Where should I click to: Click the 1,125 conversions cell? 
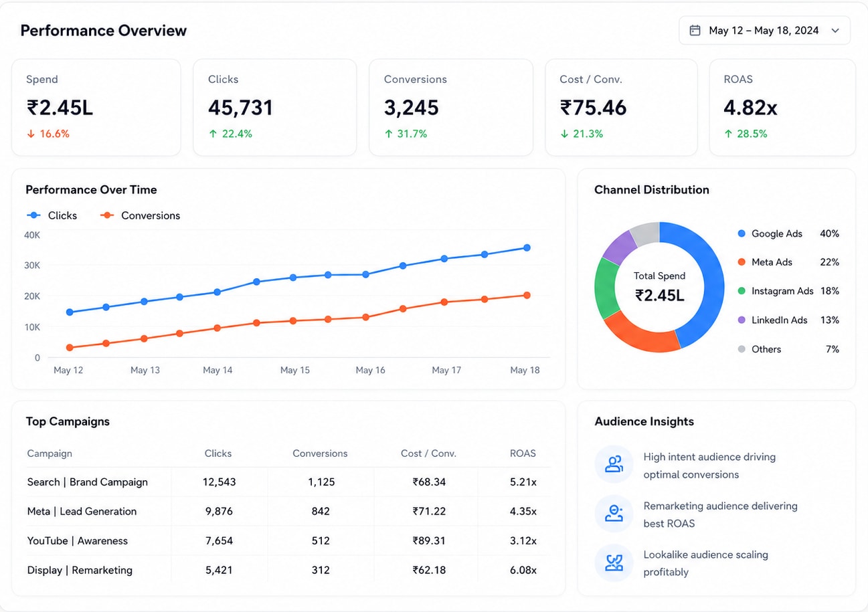(x=321, y=482)
